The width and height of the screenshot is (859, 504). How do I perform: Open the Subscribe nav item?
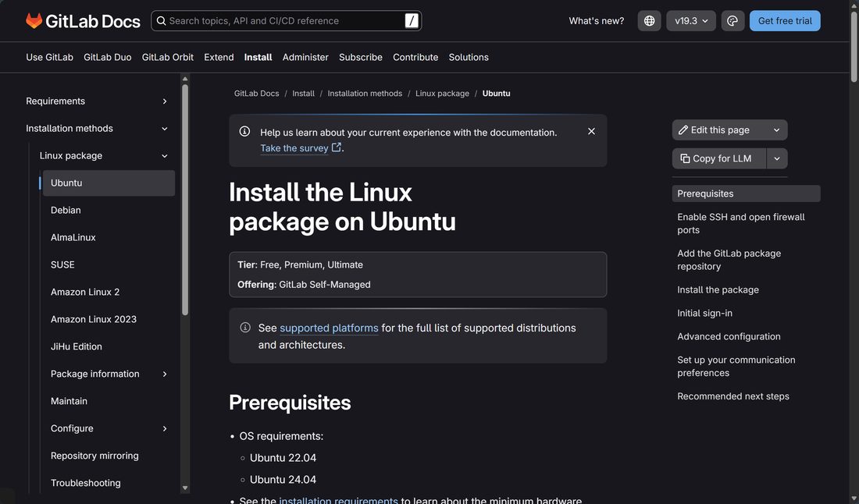point(361,58)
